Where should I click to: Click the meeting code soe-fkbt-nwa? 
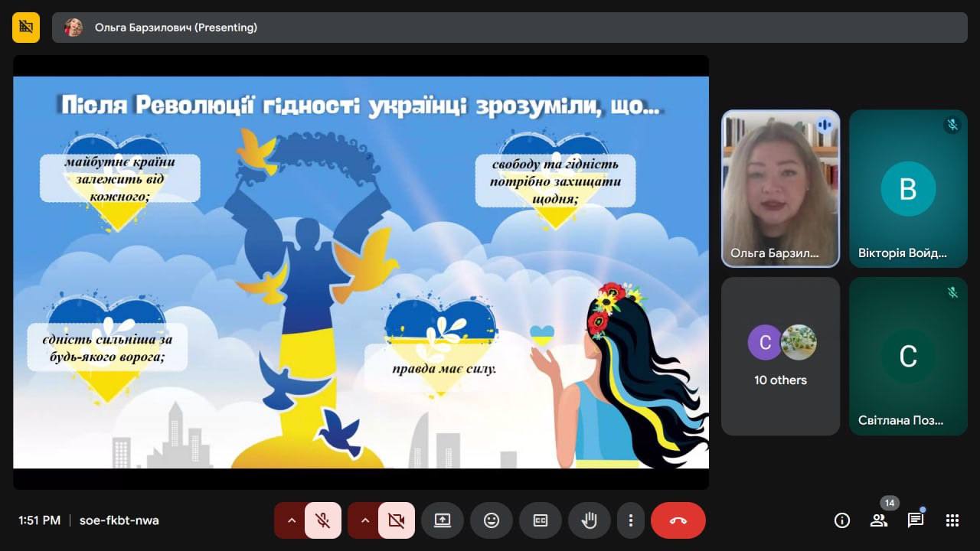119,520
